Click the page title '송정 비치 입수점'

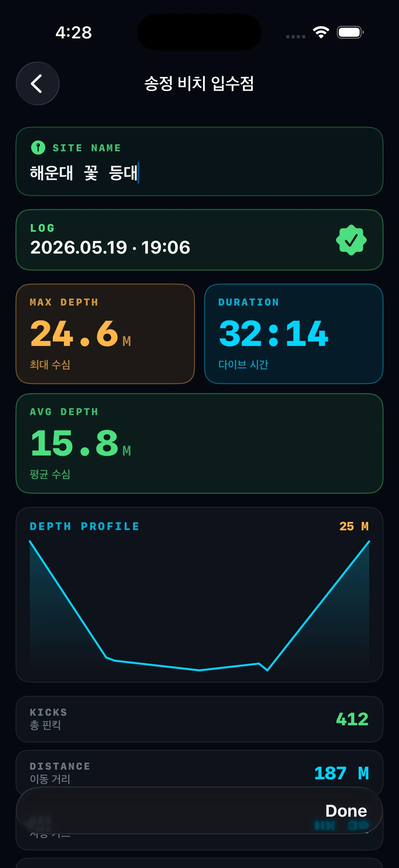click(x=199, y=83)
